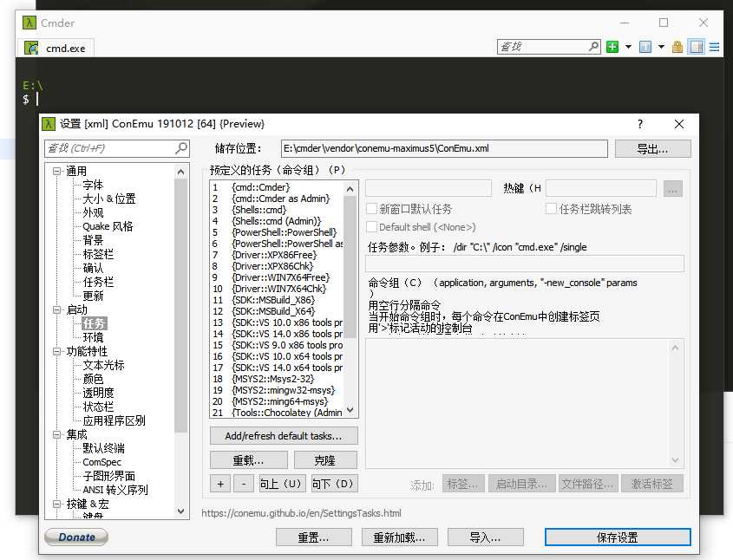Click the 克隆 clone button

coord(325,460)
